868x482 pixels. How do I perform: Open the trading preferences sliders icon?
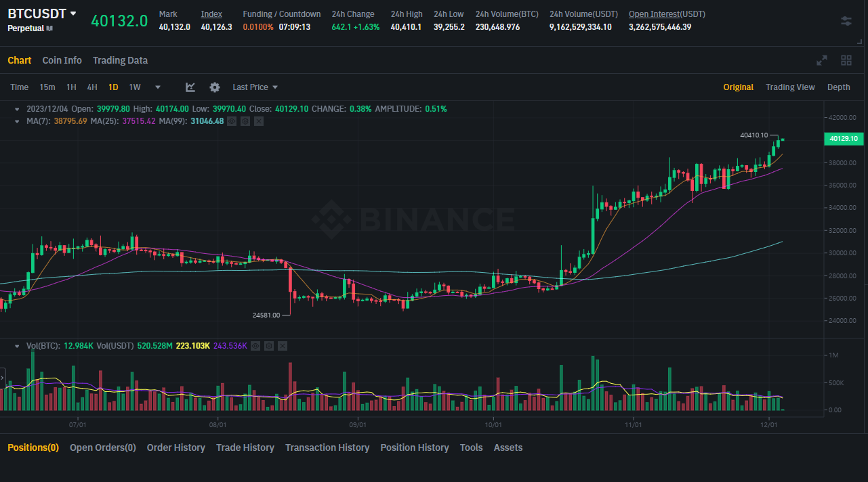[846, 21]
